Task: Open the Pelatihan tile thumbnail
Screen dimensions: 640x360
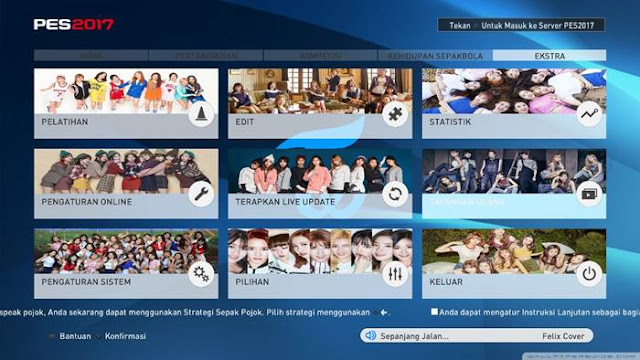Action: [126, 91]
